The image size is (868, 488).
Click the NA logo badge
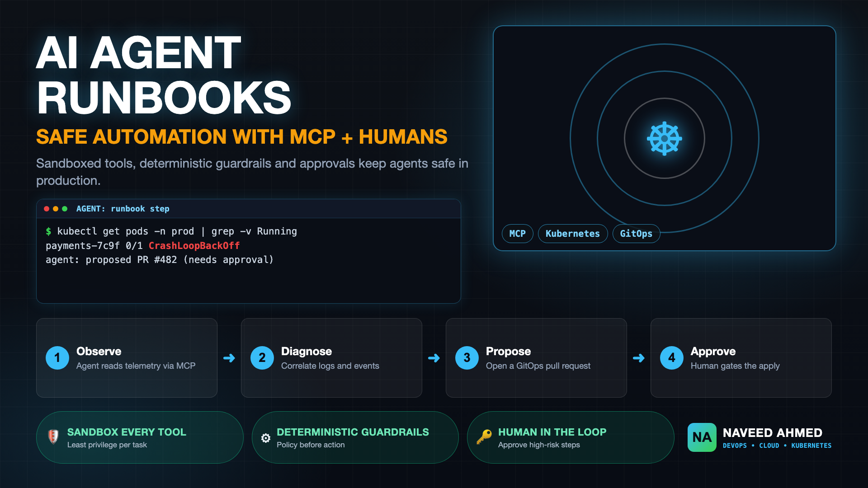tap(702, 437)
